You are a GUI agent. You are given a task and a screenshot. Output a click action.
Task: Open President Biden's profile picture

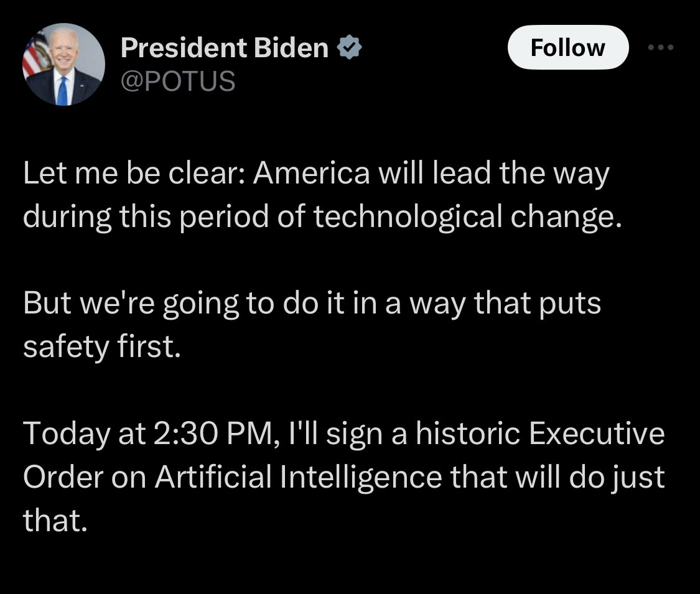coord(64,64)
